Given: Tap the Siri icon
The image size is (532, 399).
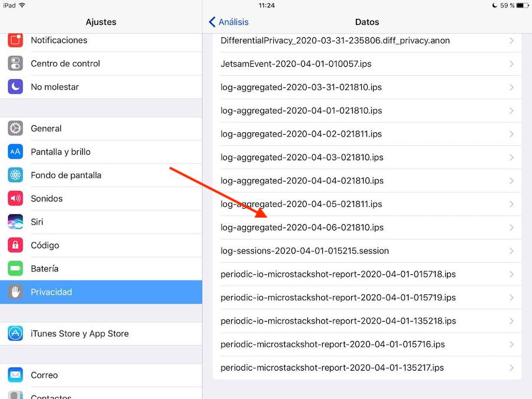Looking at the screenshot, I should click(x=15, y=222).
